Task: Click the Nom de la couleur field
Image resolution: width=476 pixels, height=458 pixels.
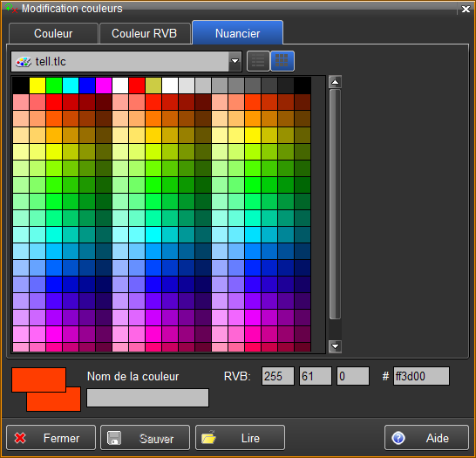Action: click(148, 398)
